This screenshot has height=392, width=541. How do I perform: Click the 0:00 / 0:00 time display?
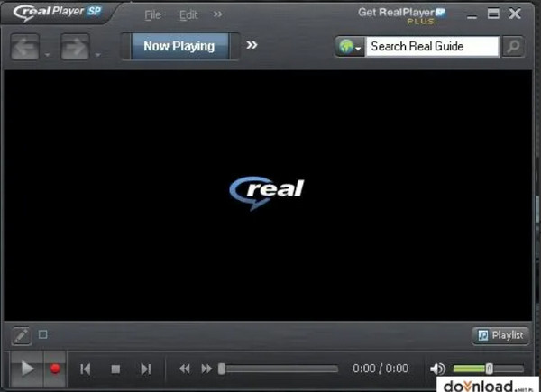(381, 369)
